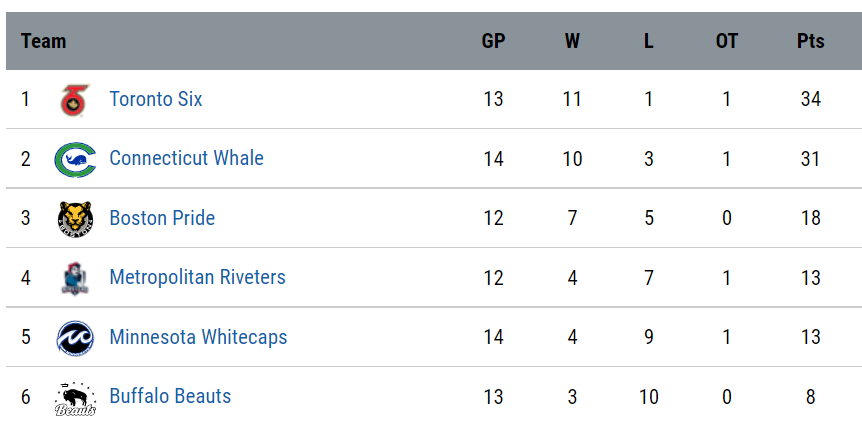
Task: Open the Minnesota Whitecaps wave logo
Action: pyautogui.click(x=75, y=338)
